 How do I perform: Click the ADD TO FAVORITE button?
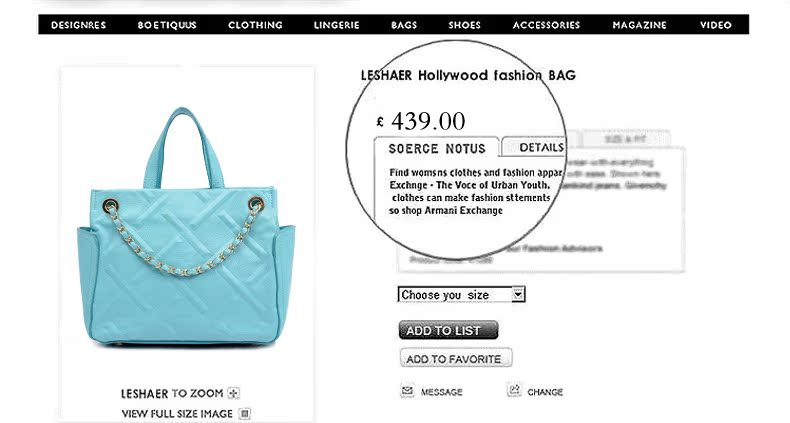[456, 359]
